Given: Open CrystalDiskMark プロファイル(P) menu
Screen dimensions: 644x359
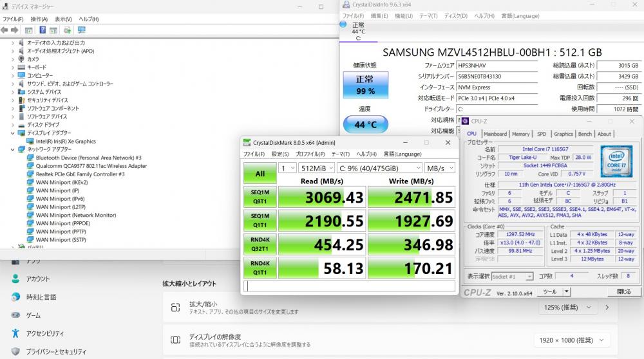Looking at the screenshot, I should pos(310,154).
